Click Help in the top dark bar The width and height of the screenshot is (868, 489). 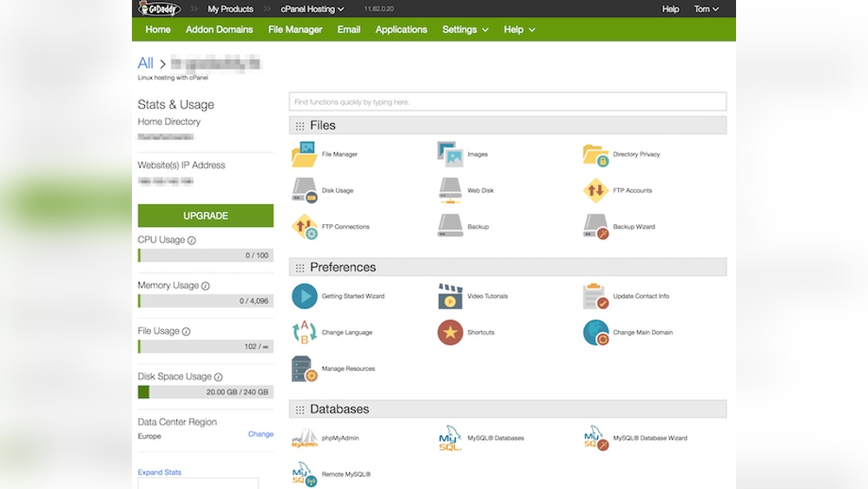(x=670, y=9)
